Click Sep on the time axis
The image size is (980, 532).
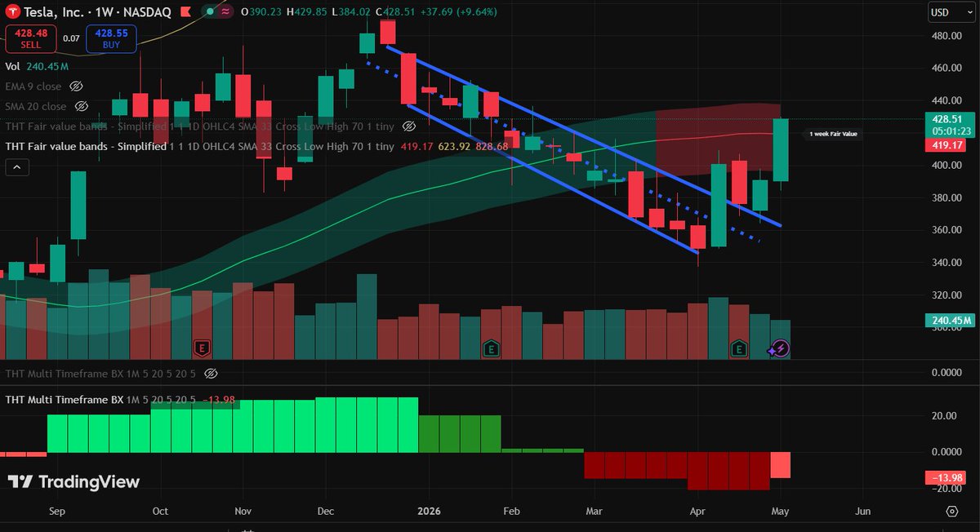(57, 511)
